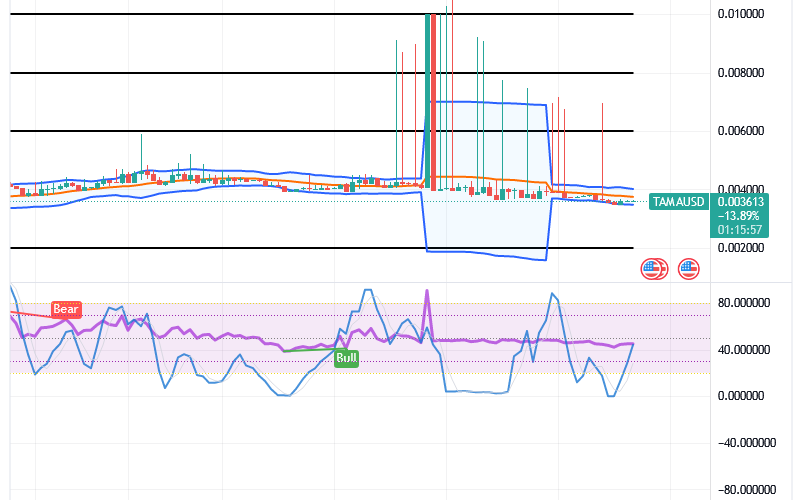Click the TAMAUSD symbol price label

[x=678, y=202]
